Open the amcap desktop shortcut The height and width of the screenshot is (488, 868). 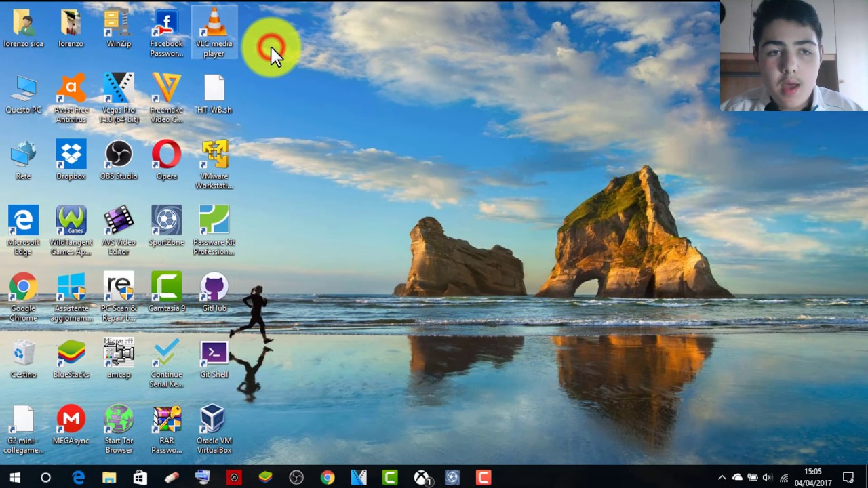click(119, 359)
